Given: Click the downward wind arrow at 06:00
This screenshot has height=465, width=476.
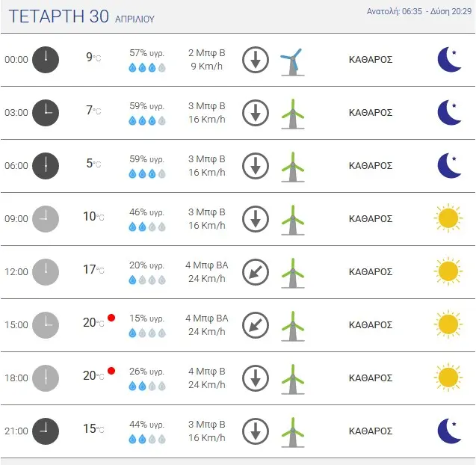Looking at the screenshot, I should 256,166.
